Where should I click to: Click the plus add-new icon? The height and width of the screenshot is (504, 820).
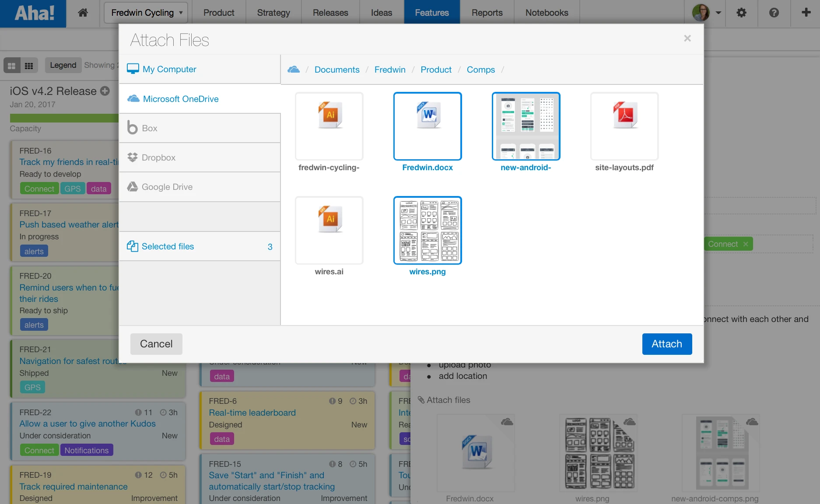pyautogui.click(x=806, y=12)
